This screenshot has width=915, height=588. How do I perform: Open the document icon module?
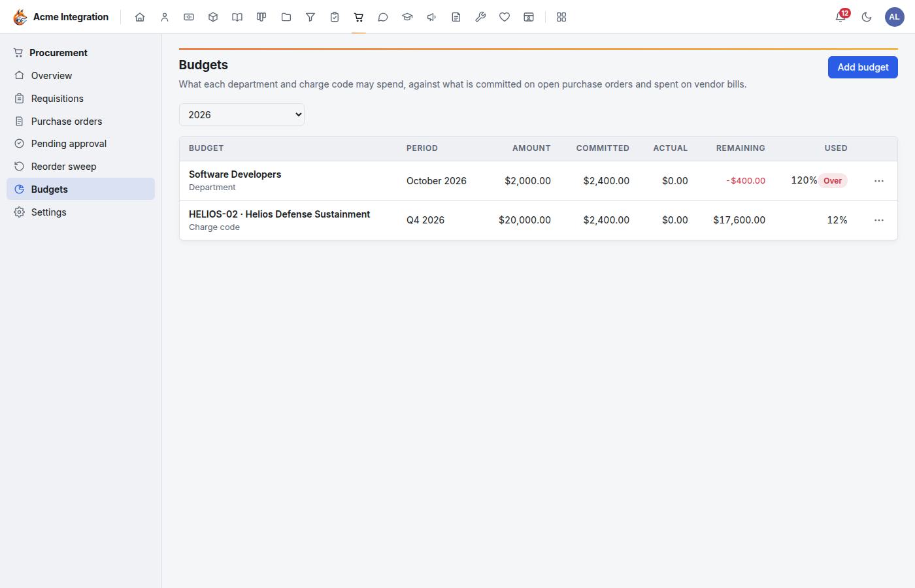pos(456,17)
